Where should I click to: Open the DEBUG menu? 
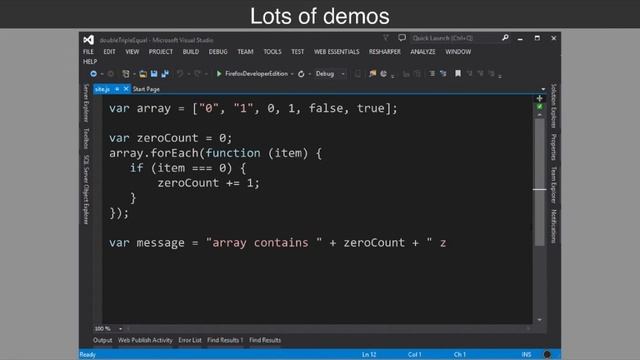point(218,52)
